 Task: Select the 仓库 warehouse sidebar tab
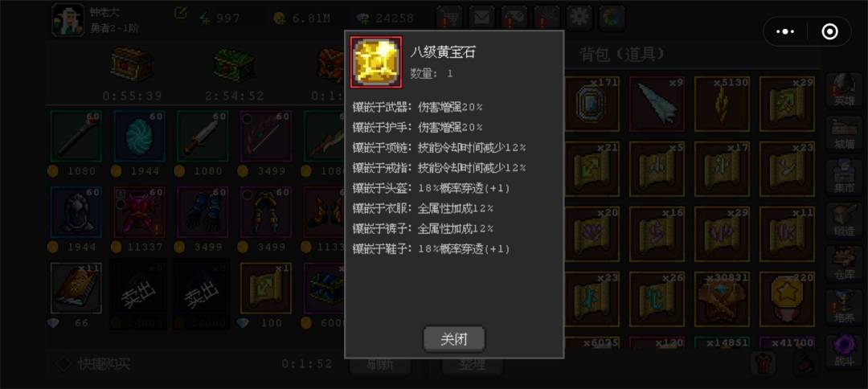[844, 264]
